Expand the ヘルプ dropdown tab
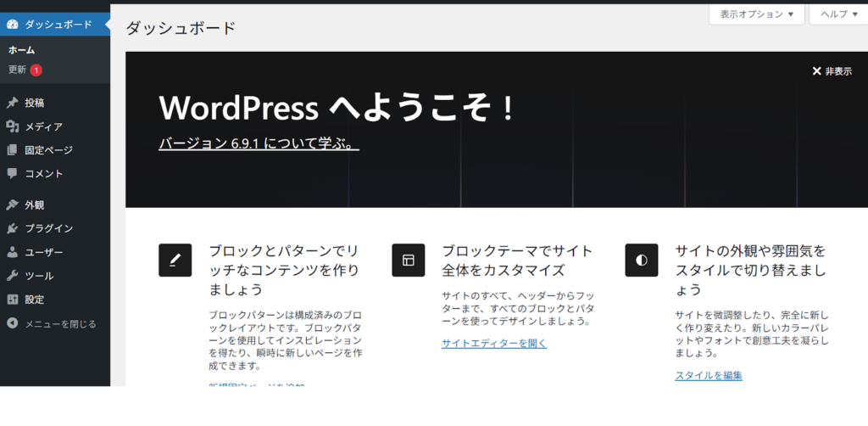Screen dimensions: 868x426 pyautogui.click(x=839, y=14)
